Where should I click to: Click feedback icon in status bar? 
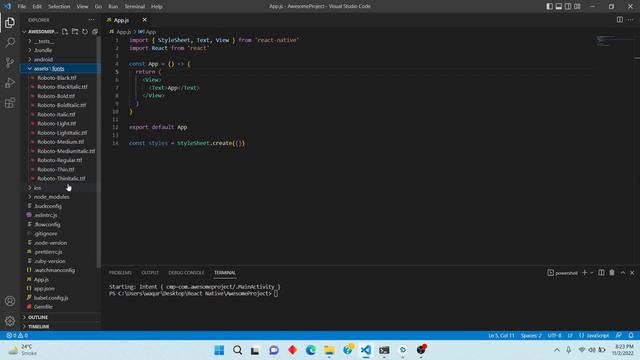point(619,335)
